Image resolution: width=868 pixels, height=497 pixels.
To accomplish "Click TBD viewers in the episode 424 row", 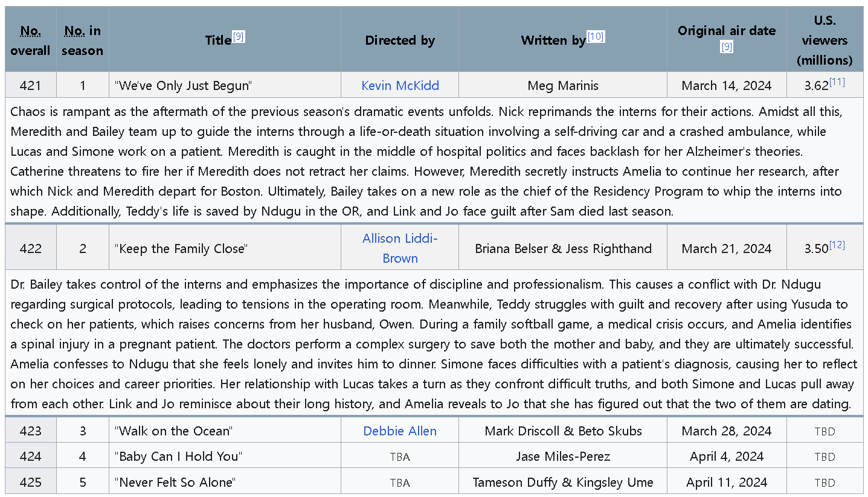I will [x=825, y=457].
